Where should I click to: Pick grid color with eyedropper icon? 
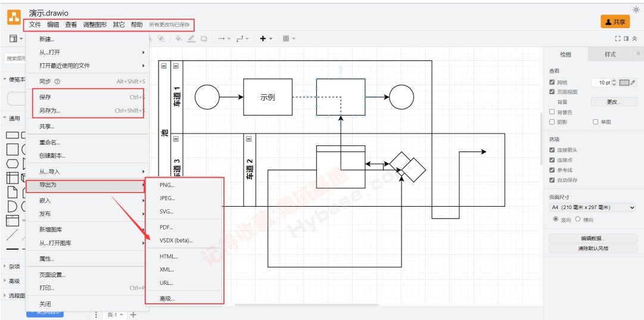(x=633, y=82)
